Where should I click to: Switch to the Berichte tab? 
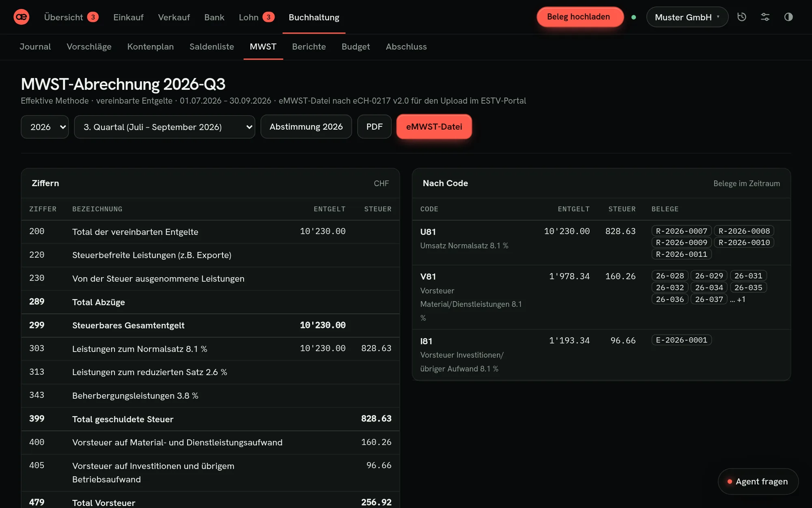309,47
